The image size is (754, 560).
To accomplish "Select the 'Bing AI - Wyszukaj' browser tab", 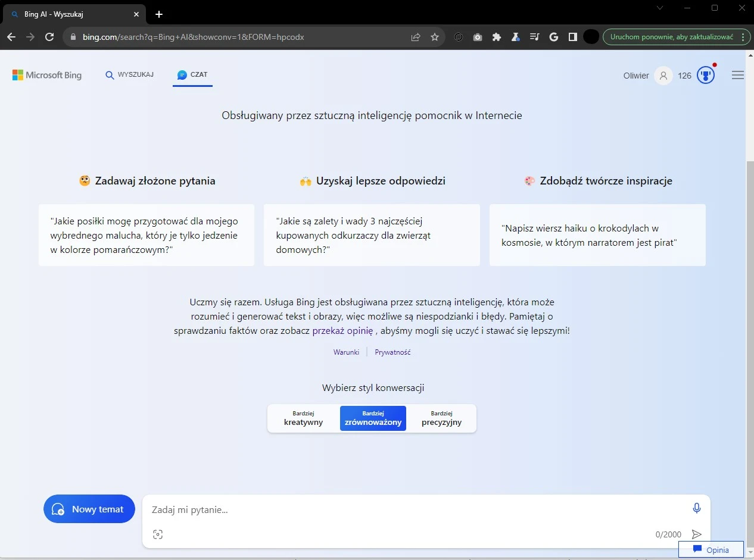I will (x=76, y=14).
